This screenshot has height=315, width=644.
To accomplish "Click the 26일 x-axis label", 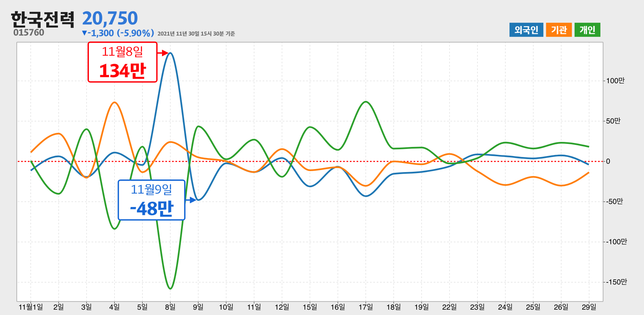I will tap(561, 307).
